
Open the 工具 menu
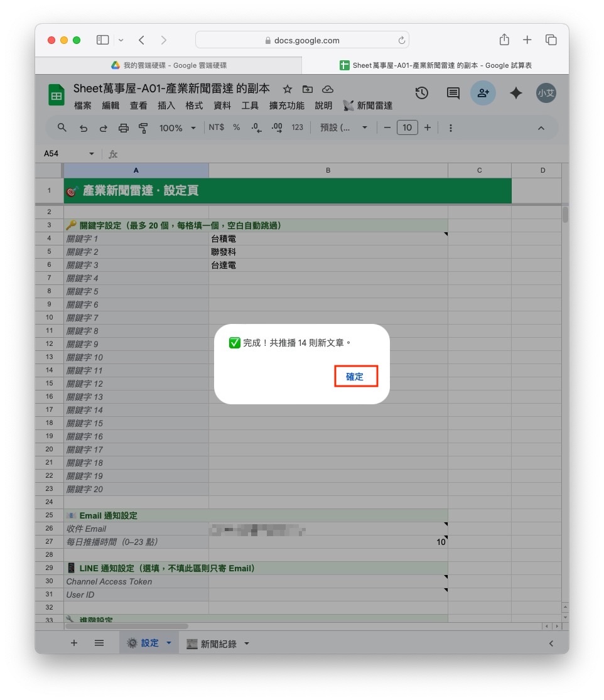(x=250, y=105)
